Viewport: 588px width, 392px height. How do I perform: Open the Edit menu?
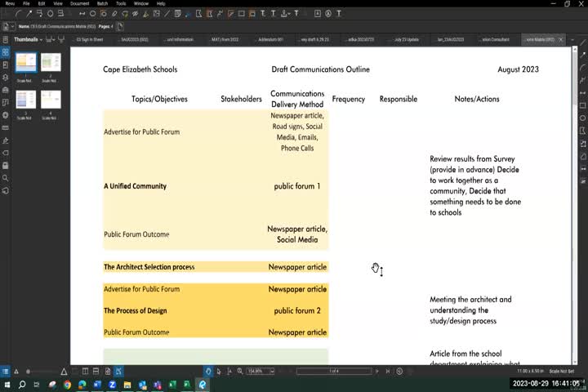click(42, 3)
